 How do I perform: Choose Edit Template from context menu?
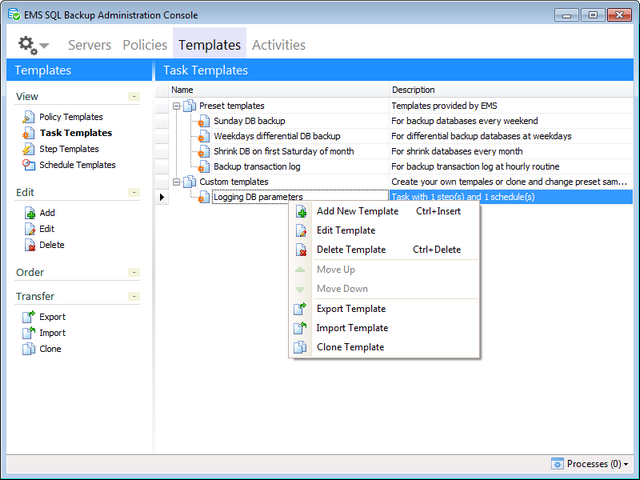(384, 231)
